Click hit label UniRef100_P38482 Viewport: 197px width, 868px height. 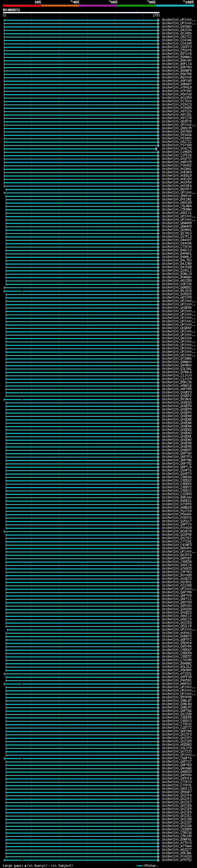[176, 165]
